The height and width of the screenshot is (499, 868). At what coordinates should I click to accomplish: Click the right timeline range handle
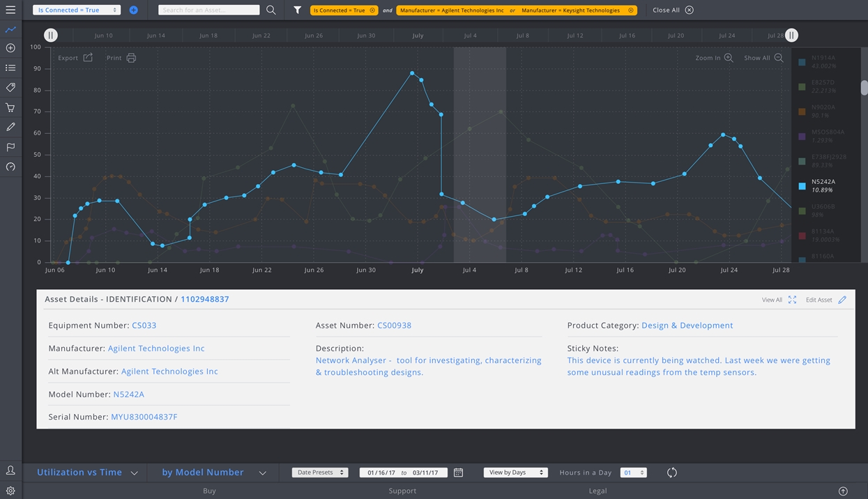791,36
